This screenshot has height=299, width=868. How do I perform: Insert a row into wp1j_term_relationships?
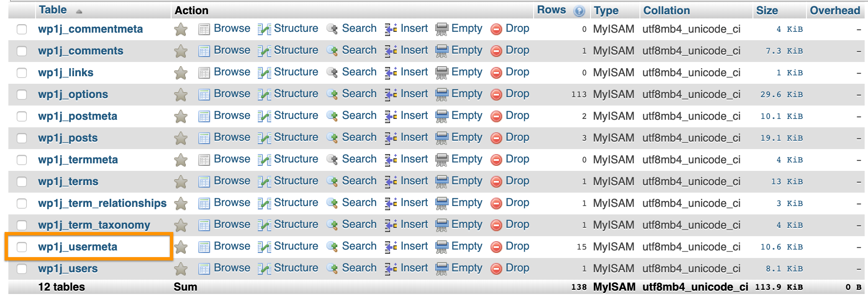click(413, 203)
